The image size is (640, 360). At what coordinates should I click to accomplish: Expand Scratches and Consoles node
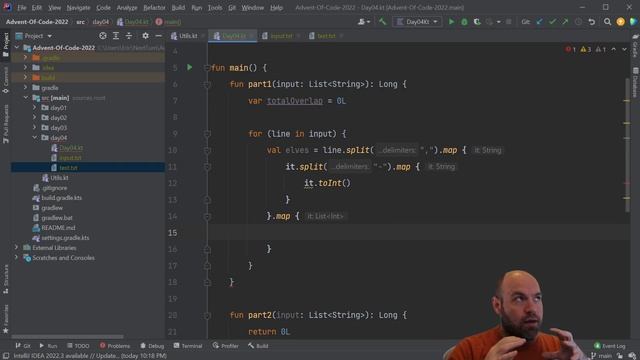pos(16,258)
